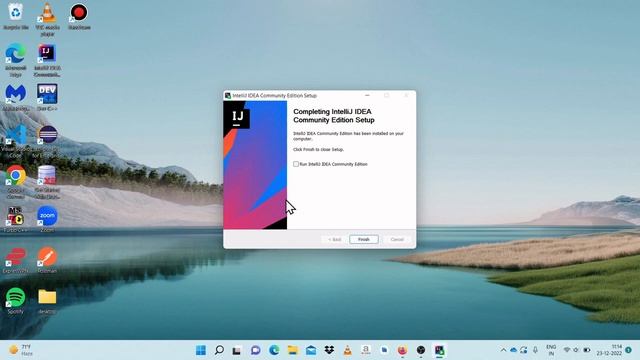Open notification badge in taskbar corner
This screenshot has height=360, width=640.
[x=629, y=350]
